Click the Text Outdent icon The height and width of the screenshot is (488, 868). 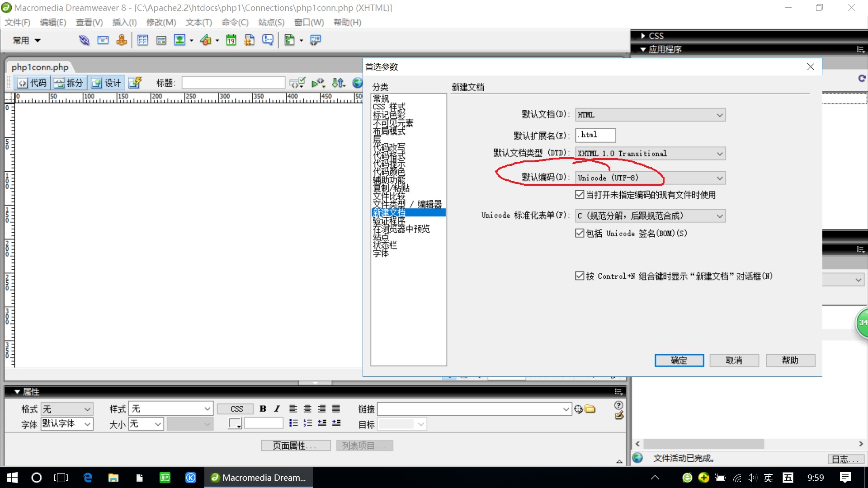click(x=322, y=423)
